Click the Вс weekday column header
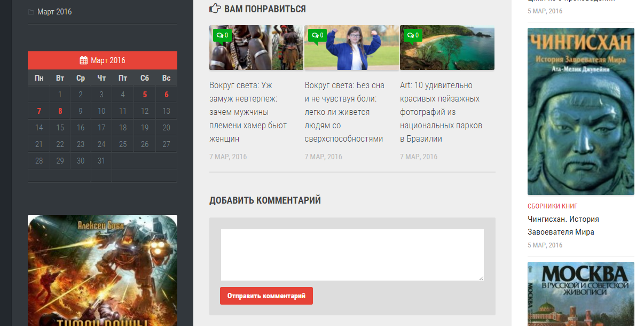The width and height of the screenshot is (644, 326). click(x=167, y=78)
